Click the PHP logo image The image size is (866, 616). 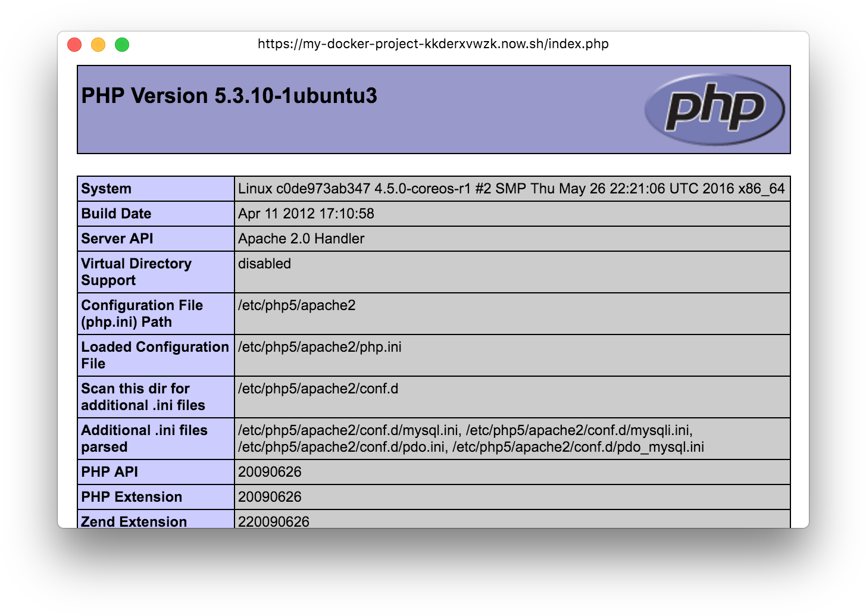714,110
